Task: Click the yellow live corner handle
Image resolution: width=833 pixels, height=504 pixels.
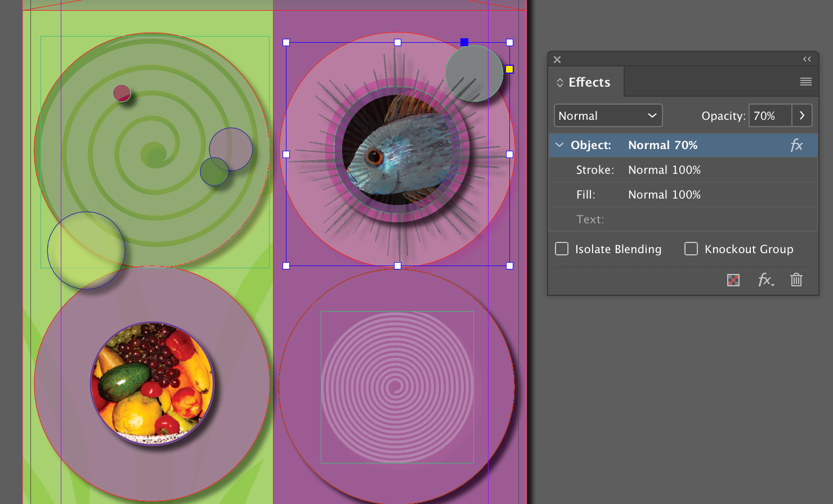Action: pos(509,69)
